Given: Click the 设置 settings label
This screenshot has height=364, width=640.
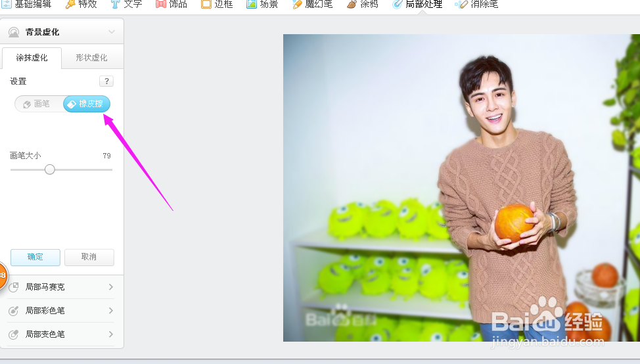Looking at the screenshot, I should [x=18, y=81].
